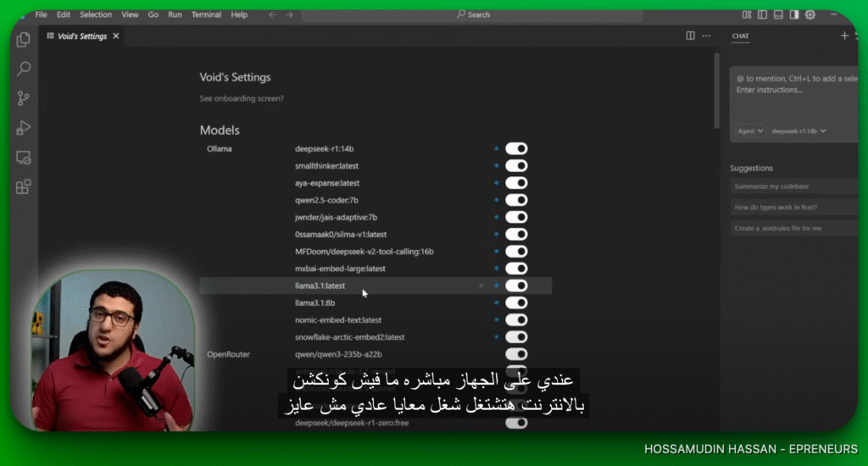The height and width of the screenshot is (466, 868).
Task: Toggle the deepseek/deepseek-r1-zero:free switch
Action: (516, 423)
